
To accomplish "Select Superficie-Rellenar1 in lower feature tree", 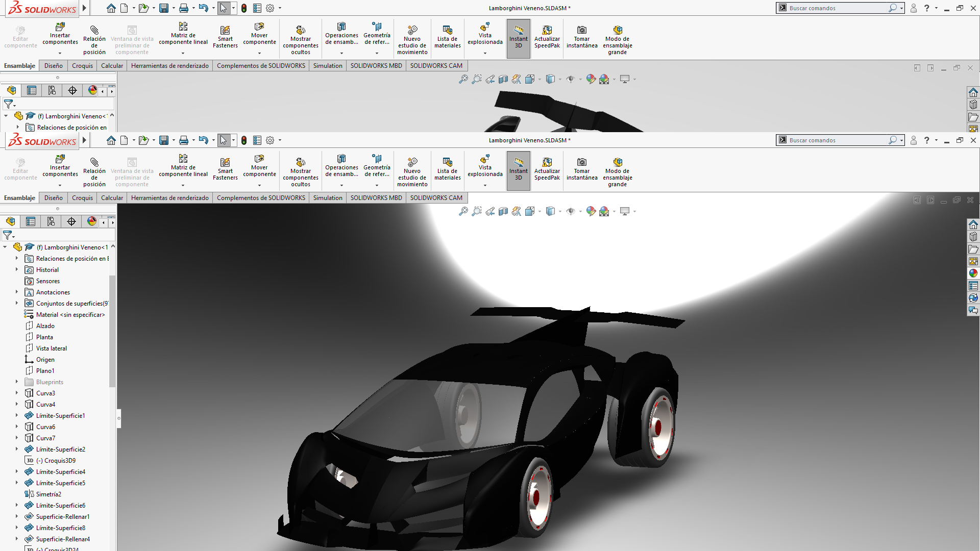I will tap(63, 517).
